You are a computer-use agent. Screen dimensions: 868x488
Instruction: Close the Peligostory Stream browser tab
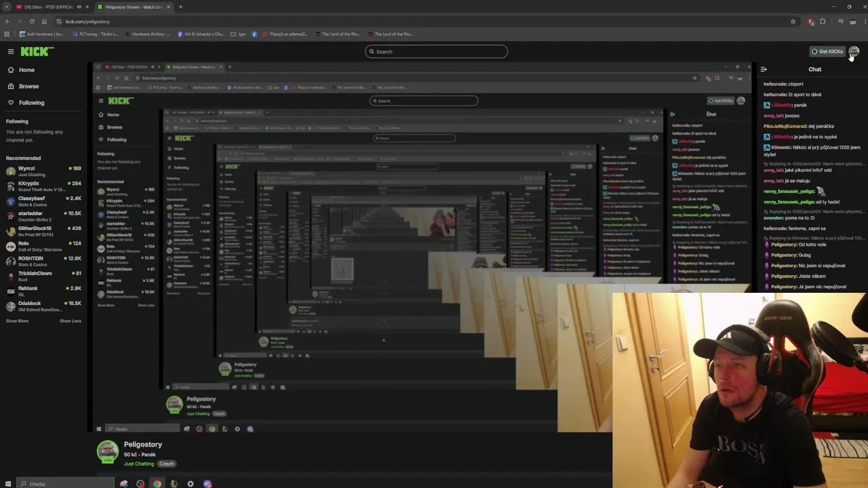click(x=169, y=7)
